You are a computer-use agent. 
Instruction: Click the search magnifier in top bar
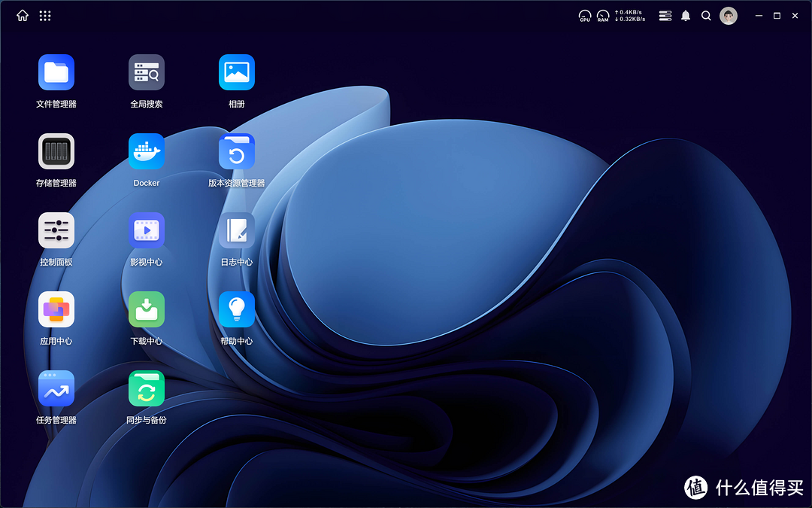click(x=706, y=16)
